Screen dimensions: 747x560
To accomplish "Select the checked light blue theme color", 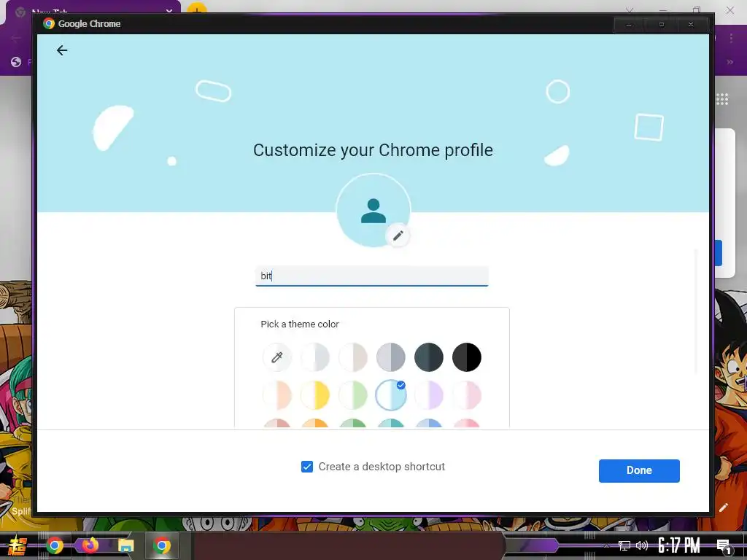I will click(x=391, y=395).
